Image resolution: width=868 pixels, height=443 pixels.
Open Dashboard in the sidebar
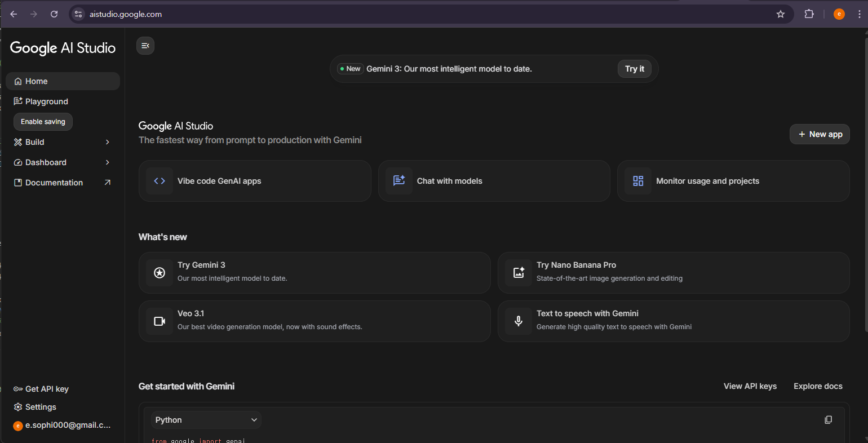[63, 162]
